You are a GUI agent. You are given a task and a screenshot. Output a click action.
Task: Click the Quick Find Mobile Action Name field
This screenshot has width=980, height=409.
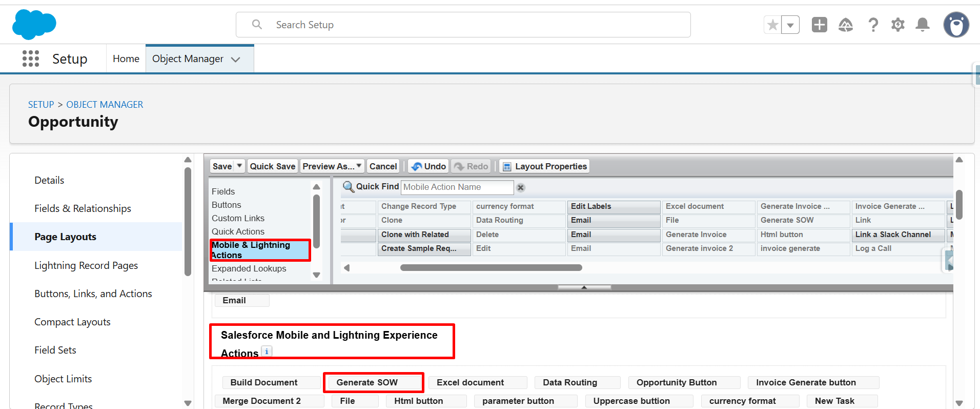point(457,187)
